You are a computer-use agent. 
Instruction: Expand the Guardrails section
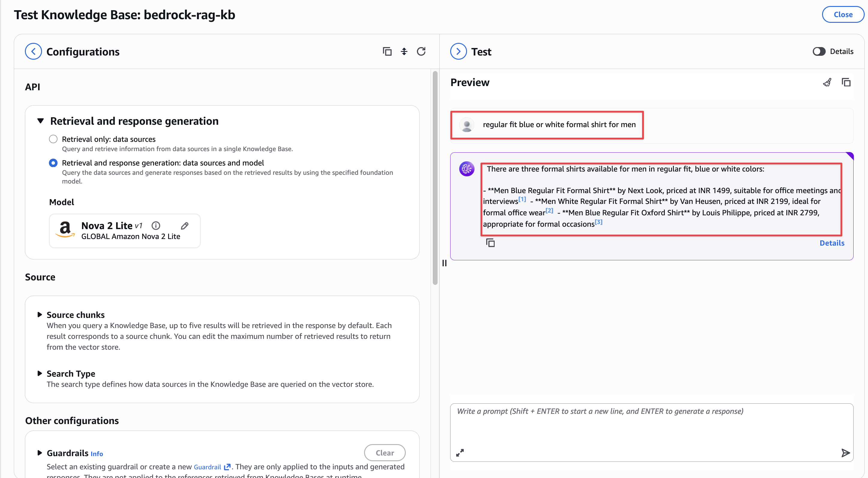coord(39,453)
